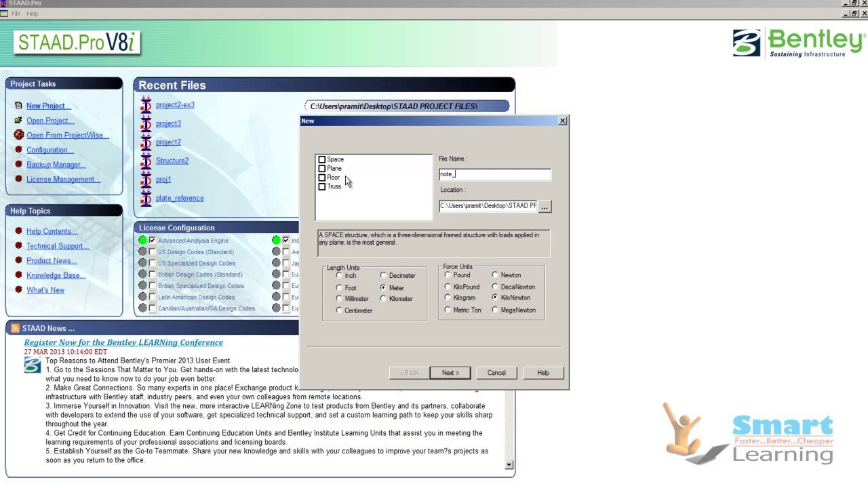Screen dimensions: 868x488
Task: Toggle Latin American Design Codes checkbox
Action: point(153,297)
